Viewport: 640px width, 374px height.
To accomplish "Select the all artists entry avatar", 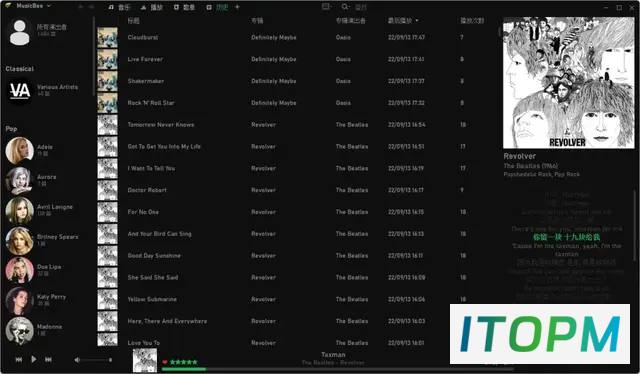I will (x=20, y=32).
